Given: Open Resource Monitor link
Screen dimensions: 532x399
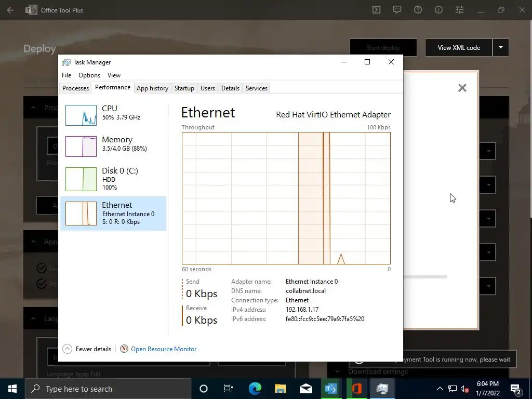Looking at the screenshot, I should [164, 349].
